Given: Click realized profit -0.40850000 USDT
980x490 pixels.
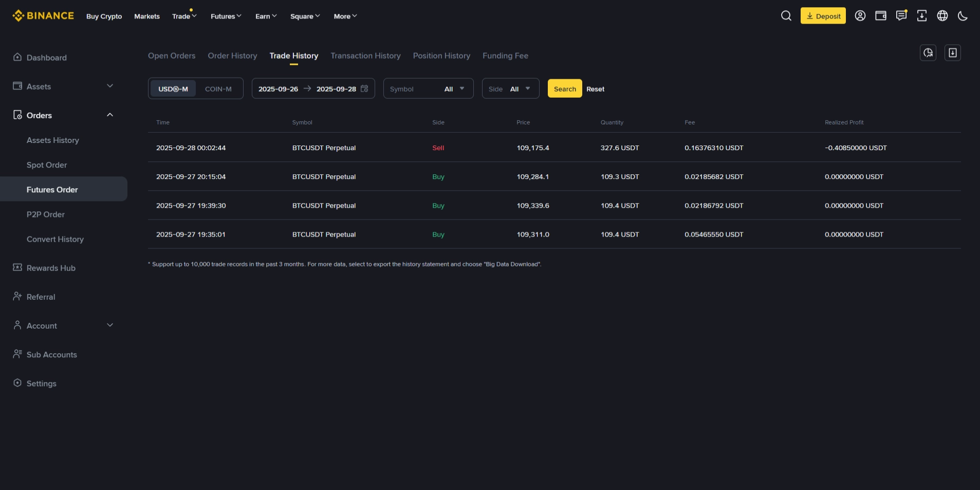Looking at the screenshot, I should coord(856,148).
